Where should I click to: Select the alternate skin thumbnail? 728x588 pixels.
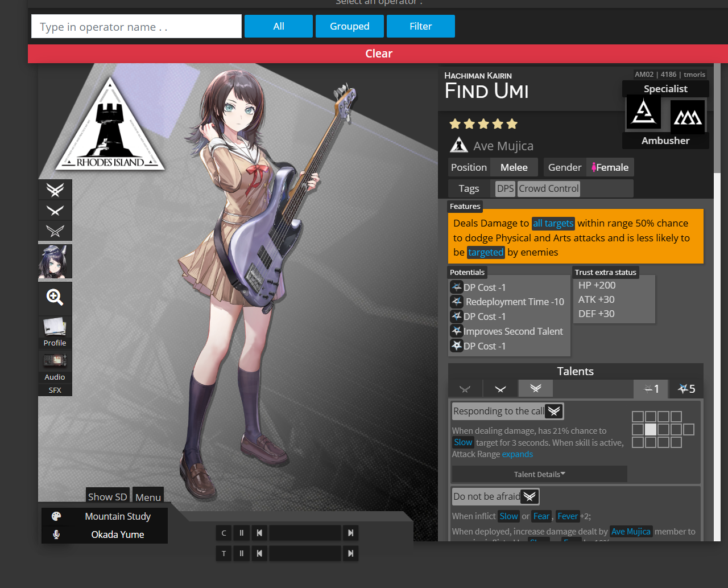(55, 261)
